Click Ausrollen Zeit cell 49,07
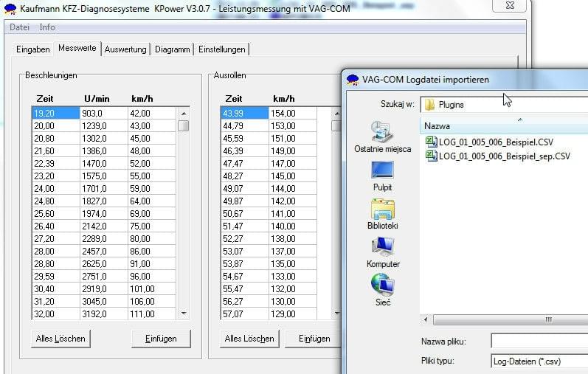The height and width of the screenshot is (374, 588). (x=245, y=189)
